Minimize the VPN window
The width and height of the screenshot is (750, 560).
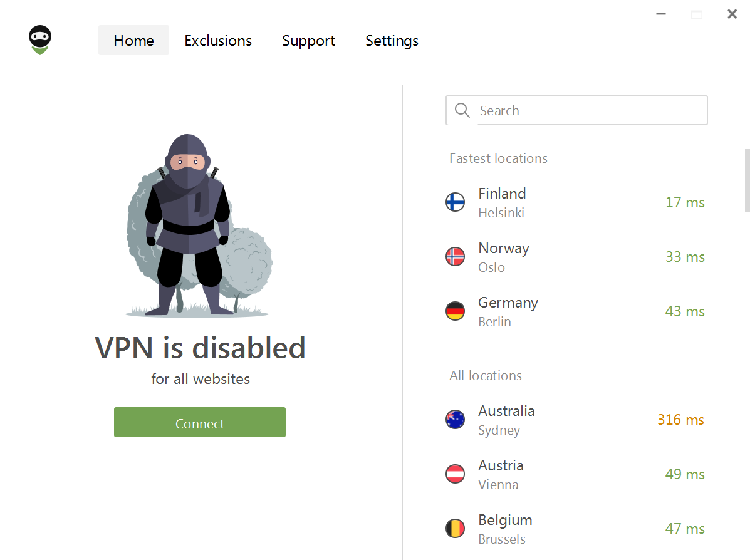pyautogui.click(x=661, y=14)
